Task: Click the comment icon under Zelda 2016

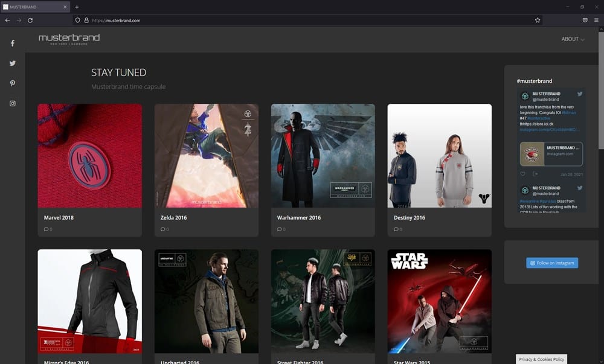Action: (163, 229)
